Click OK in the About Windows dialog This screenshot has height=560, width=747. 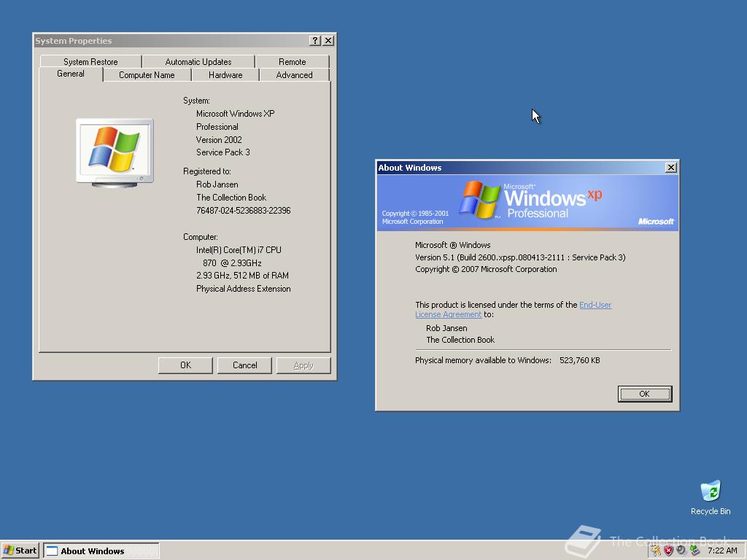[645, 394]
